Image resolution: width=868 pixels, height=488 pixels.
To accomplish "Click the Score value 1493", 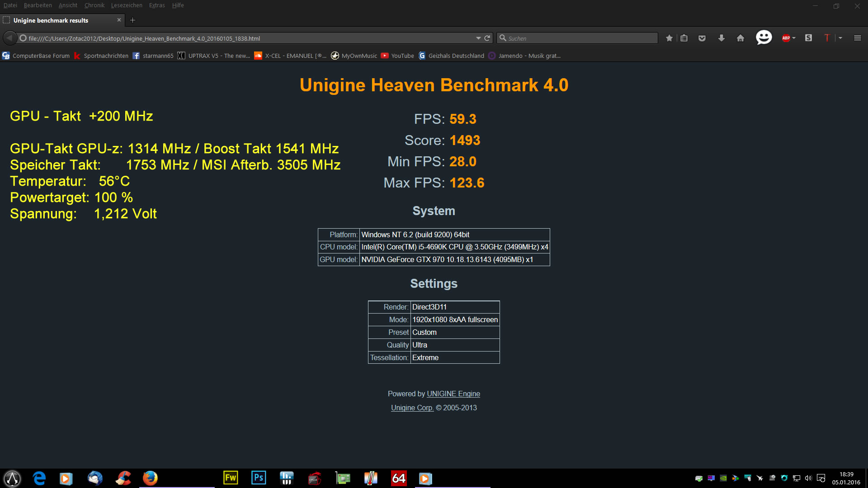I will click(465, 140).
